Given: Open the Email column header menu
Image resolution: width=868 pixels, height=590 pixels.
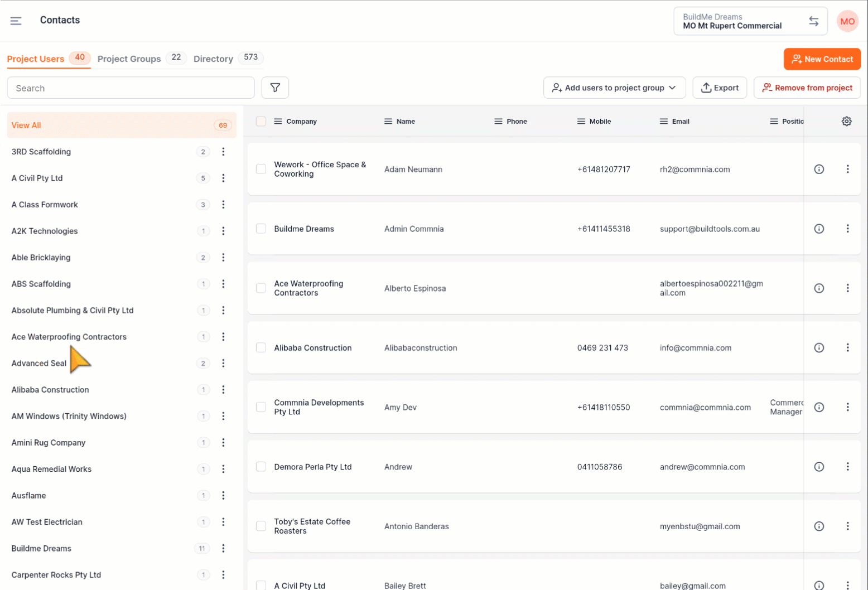Looking at the screenshot, I should tap(663, 121).
